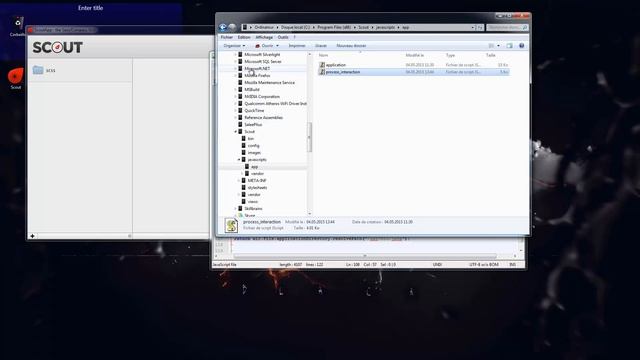Select Mozilla Firefox folder in the tree
Screen dimensions: 640x360
pos(257,76)
